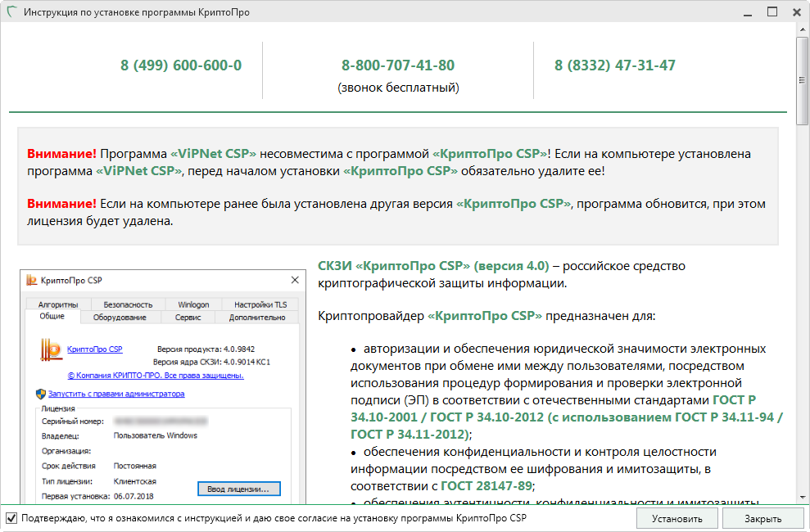Click the second red Внимание! about версия
Screen dimensions: 810x532
[x=61, y=204]
